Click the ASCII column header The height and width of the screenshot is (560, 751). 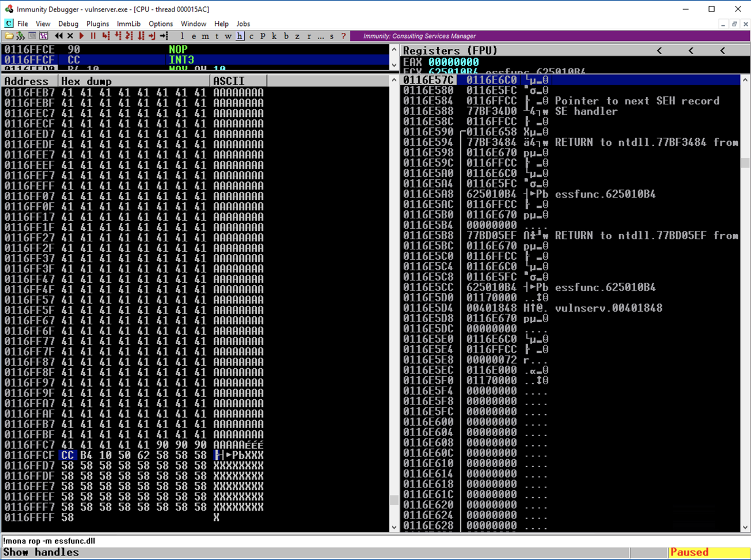pyautogui.click(x=238, y=81)
